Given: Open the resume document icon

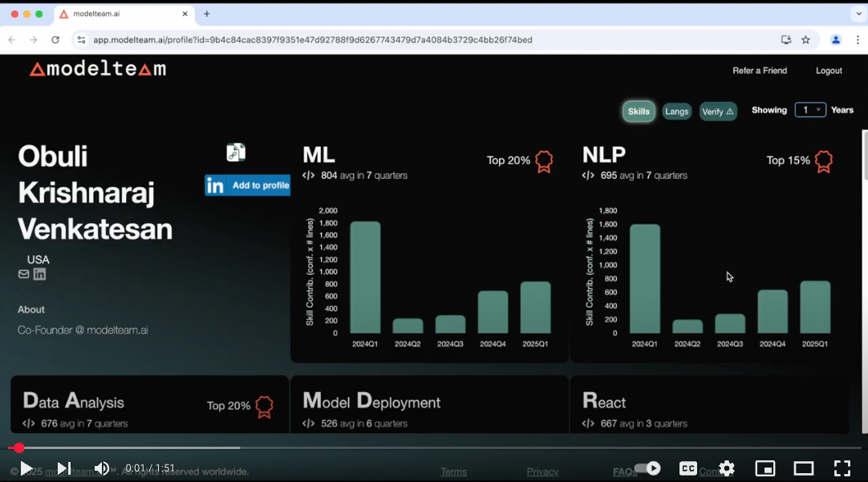Looking at the screenshot, I should [236, 152].
